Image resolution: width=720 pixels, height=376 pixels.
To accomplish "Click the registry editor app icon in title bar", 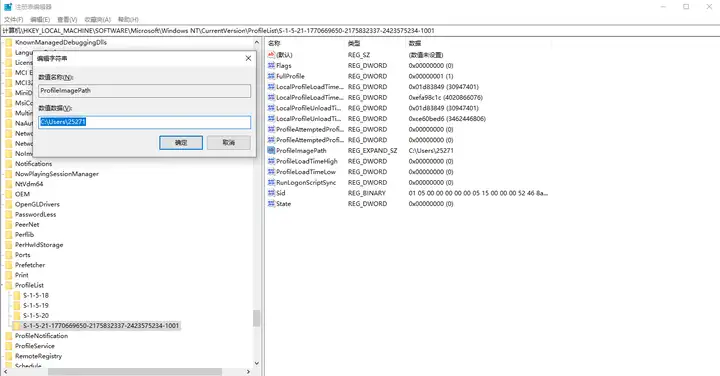I will 8,7.
